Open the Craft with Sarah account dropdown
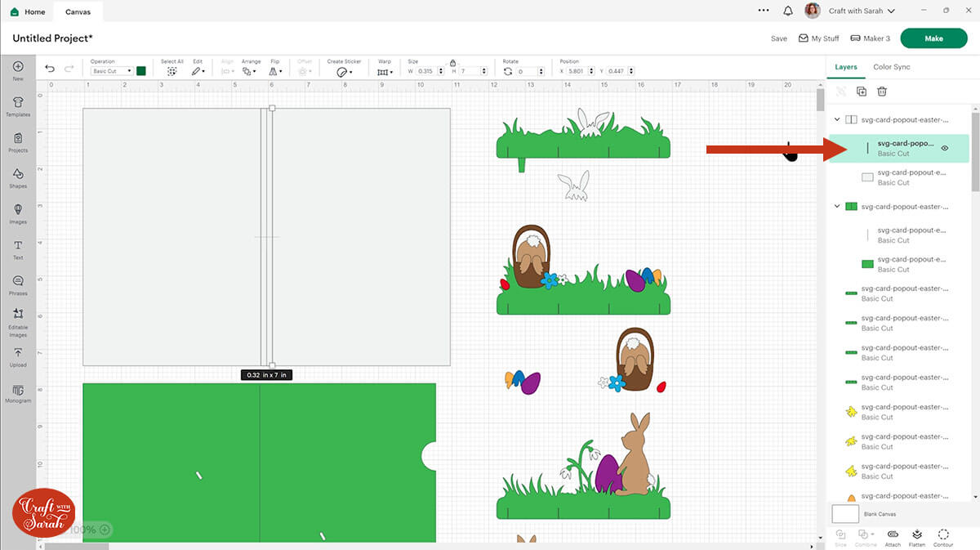Image resolution: width=980 pixels, height=550 pixels. point(862,11)
